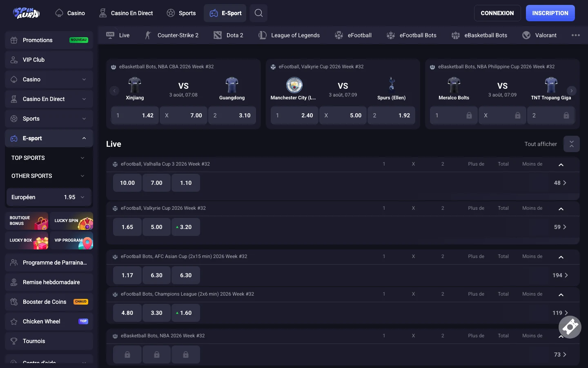
Task: Click the previous arrow on featured matches carousel
Action: coord(114,91)
